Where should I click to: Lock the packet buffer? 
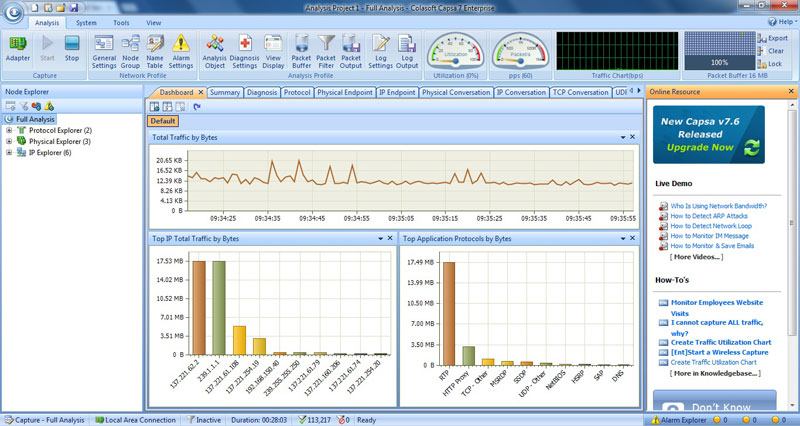click(x=769, y=64)
